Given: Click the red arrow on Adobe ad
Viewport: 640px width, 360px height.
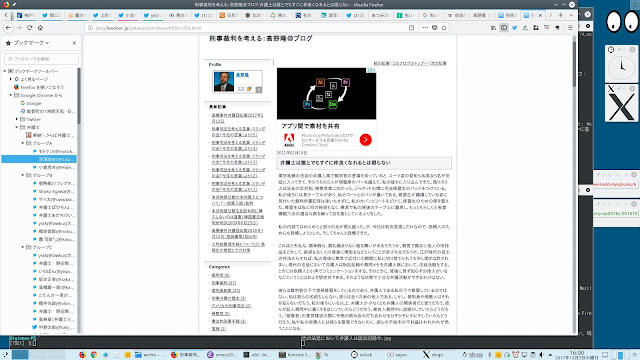Looking at the screenshot, I should tap(366, 140).
